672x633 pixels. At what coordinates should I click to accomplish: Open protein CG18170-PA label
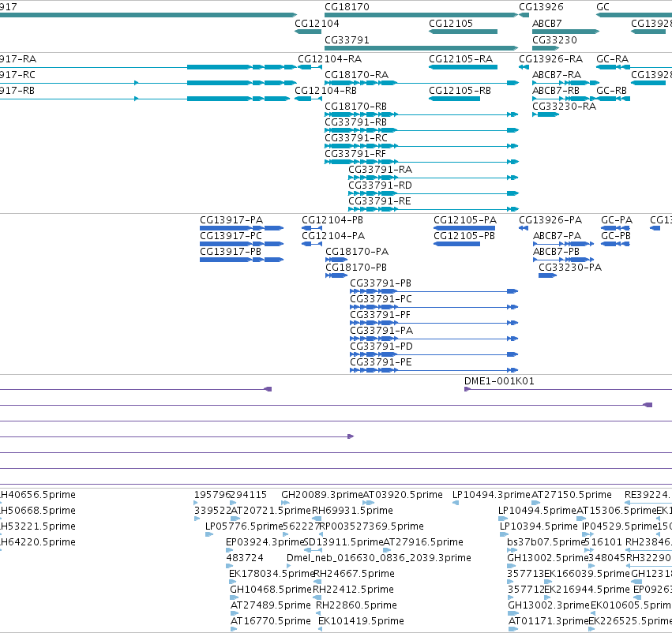click(x=357, y=252)
